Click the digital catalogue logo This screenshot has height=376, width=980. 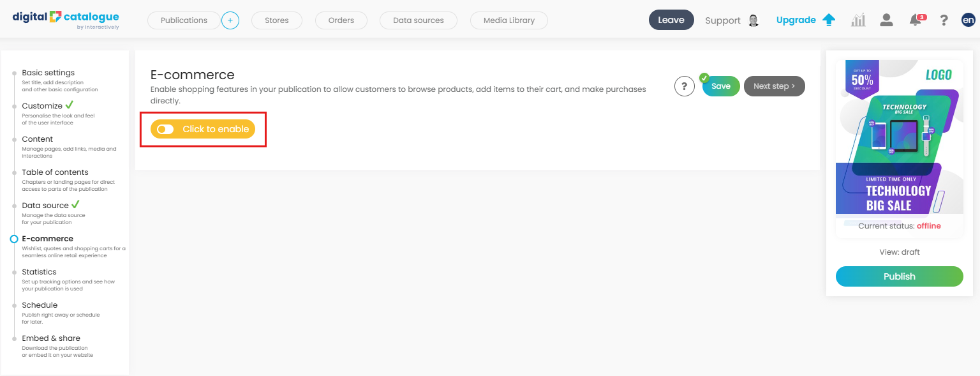65,19
